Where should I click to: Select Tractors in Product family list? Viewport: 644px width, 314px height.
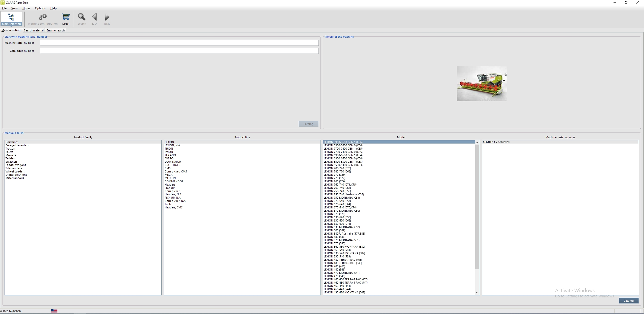(x=10, y=148)
